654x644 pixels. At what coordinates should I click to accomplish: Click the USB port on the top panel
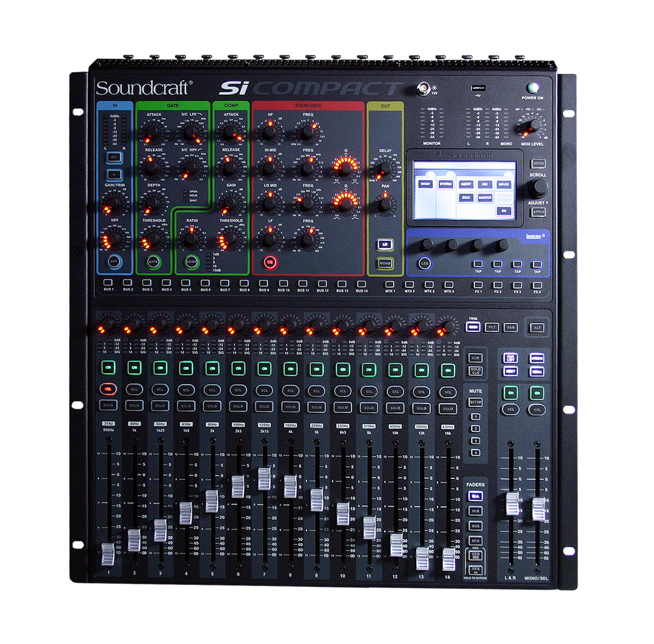point(478,89)
